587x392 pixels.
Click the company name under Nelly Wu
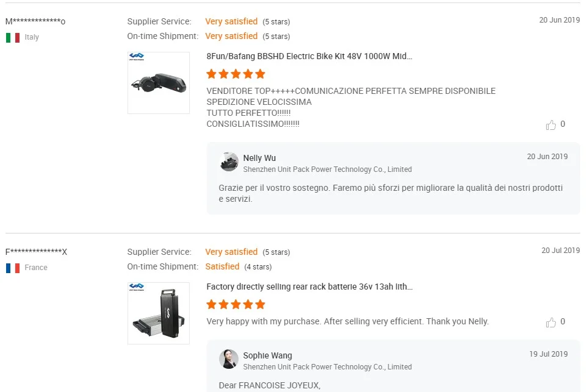[x=327, y=169]
